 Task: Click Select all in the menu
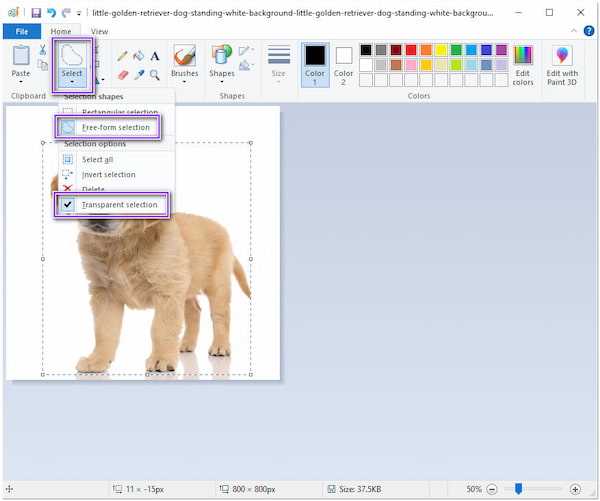(x=98, y=160)
